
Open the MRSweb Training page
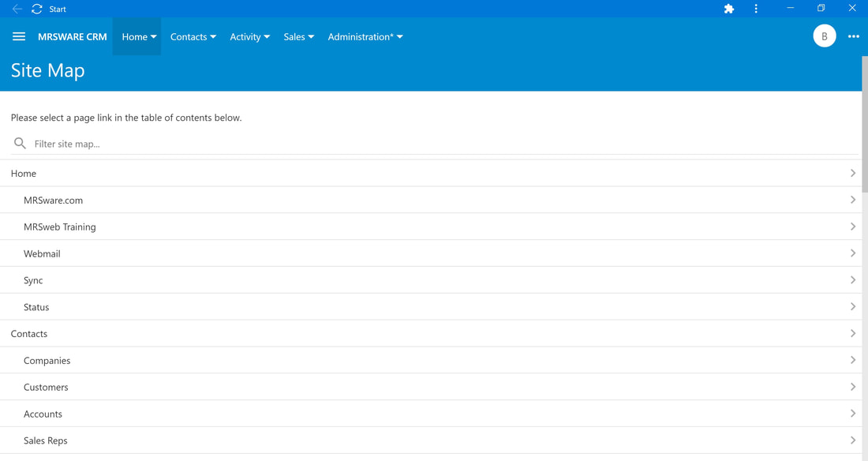(431, 227)
